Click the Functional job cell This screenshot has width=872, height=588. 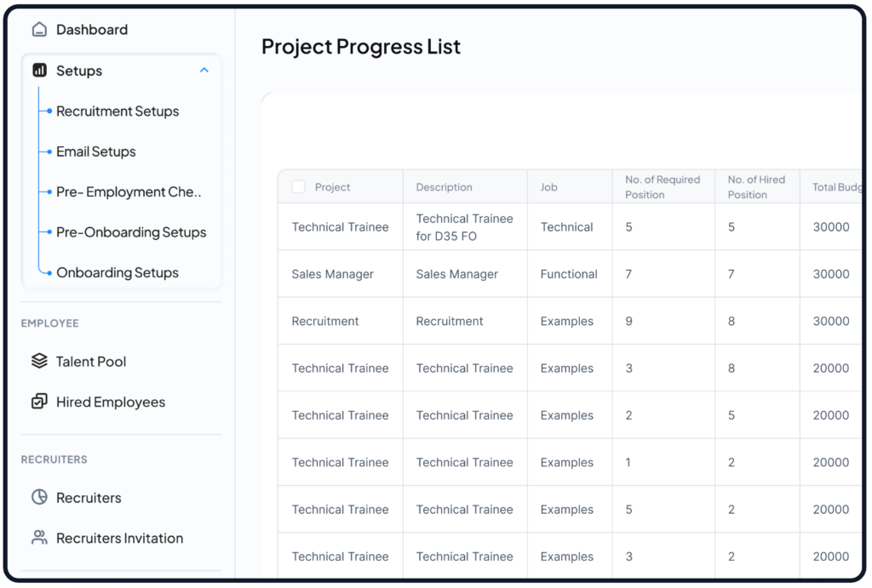568,274
